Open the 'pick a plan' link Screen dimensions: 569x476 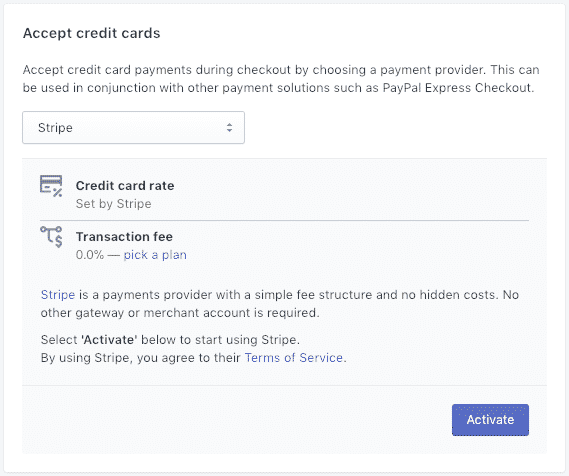point(155,255)
